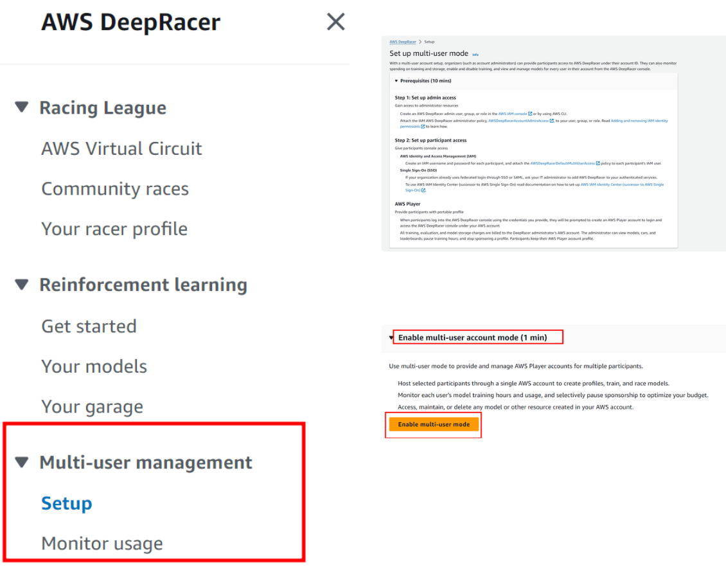Viewport: 726px width, 588px height.
Task: Click the Set up multi-user mode heading
Action: (429, 53)
